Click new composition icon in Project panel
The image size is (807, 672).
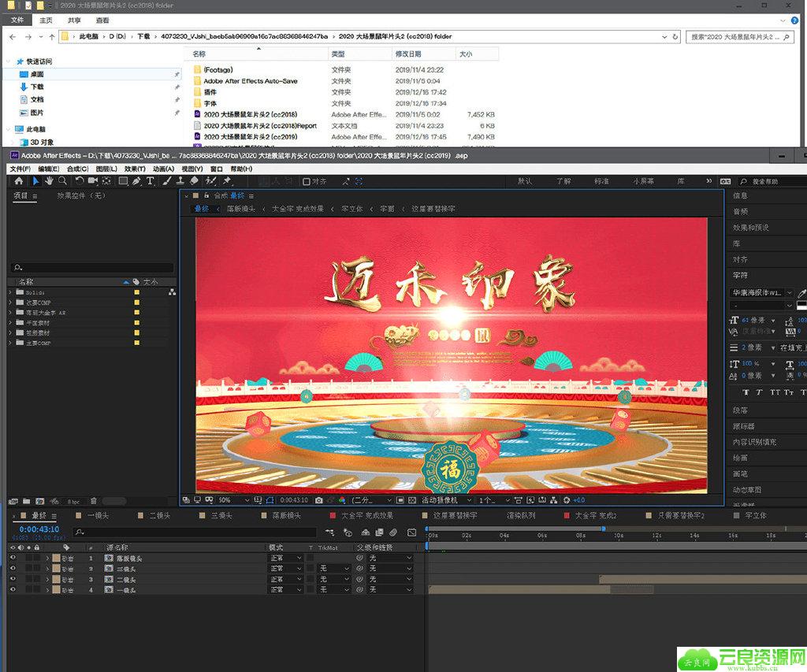[x=39, y=501]
